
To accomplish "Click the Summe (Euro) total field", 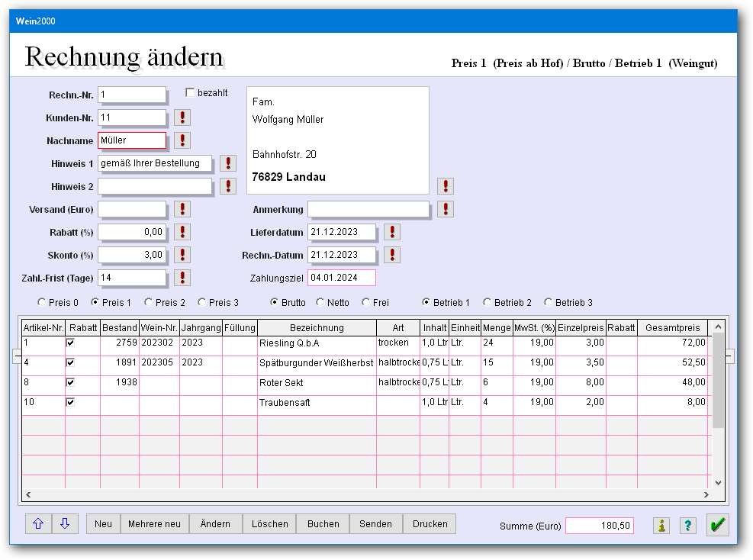I will coord(600,526).
